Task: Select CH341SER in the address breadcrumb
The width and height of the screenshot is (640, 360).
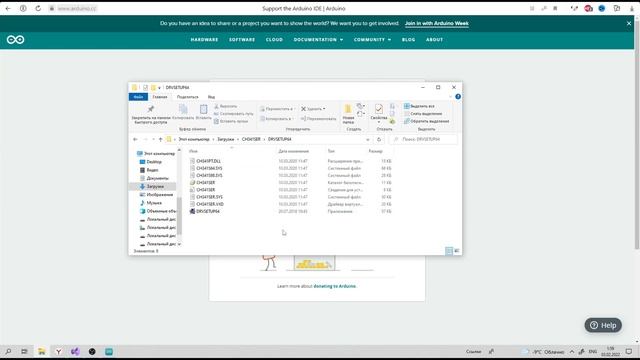Action: pyautogui.click(x=251, y=139)
